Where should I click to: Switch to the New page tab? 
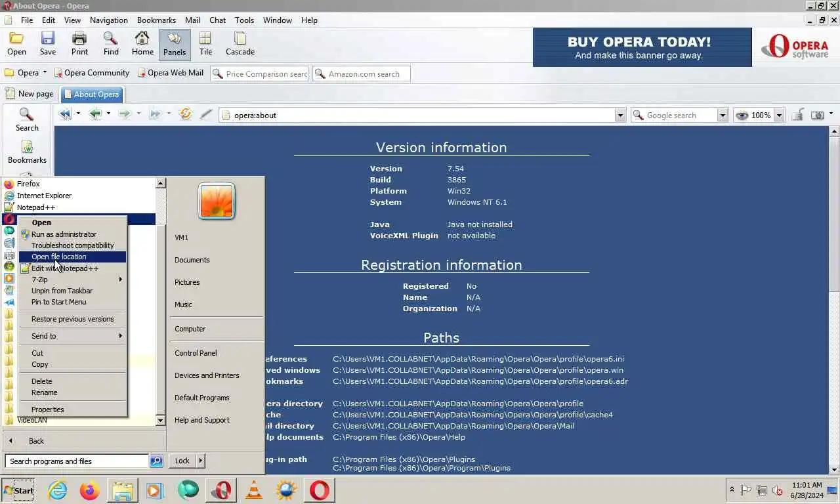29,94
